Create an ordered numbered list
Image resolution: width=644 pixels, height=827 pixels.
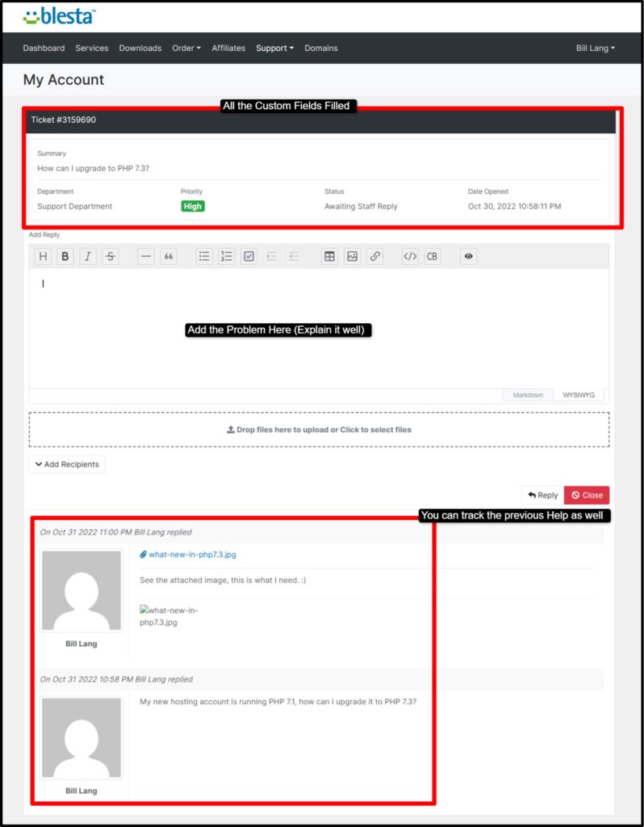pyautogui.click(x=227, y=256)
